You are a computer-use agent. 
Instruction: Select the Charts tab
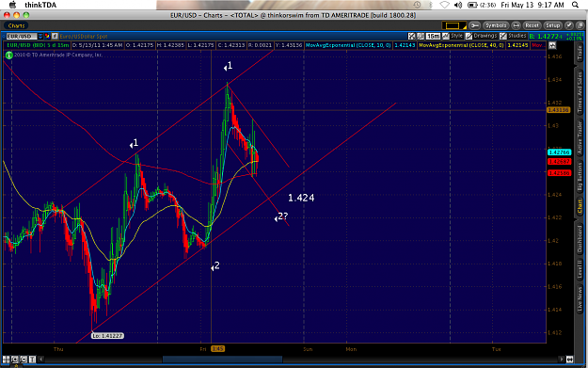[x=17, y=25]
